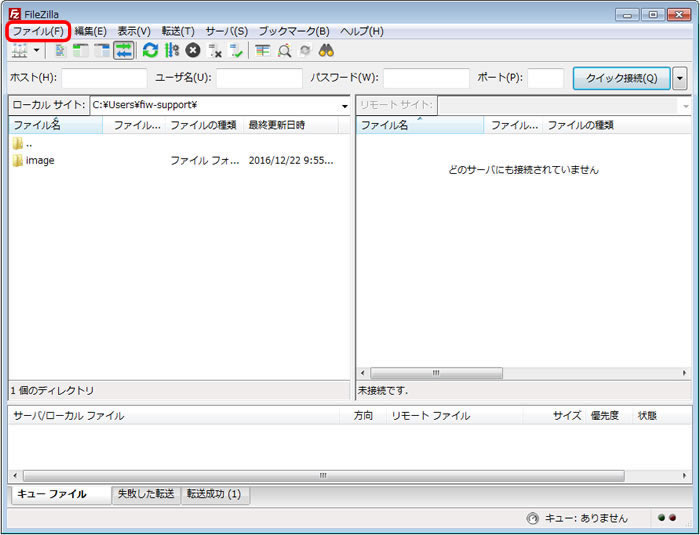
Task: Click the green refresh icon
Action: 150,50
